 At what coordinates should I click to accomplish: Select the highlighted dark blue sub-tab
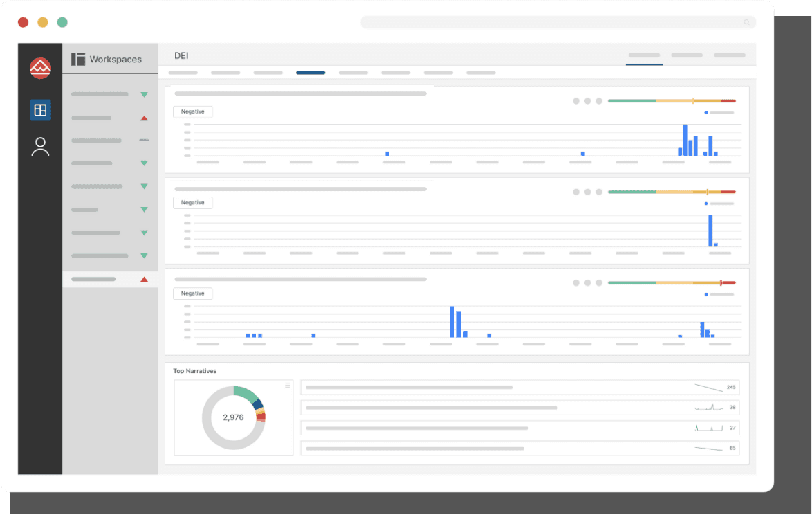point(311,73)
